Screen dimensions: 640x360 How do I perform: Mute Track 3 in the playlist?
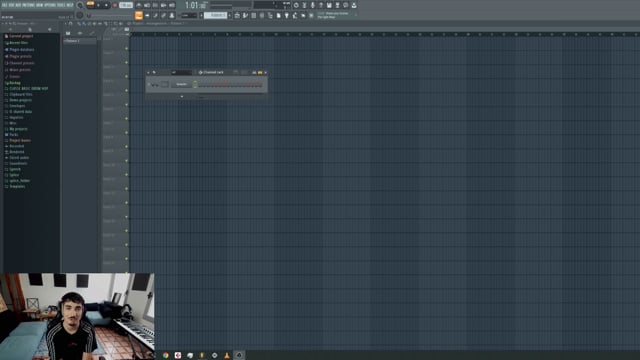pos(127,76)
